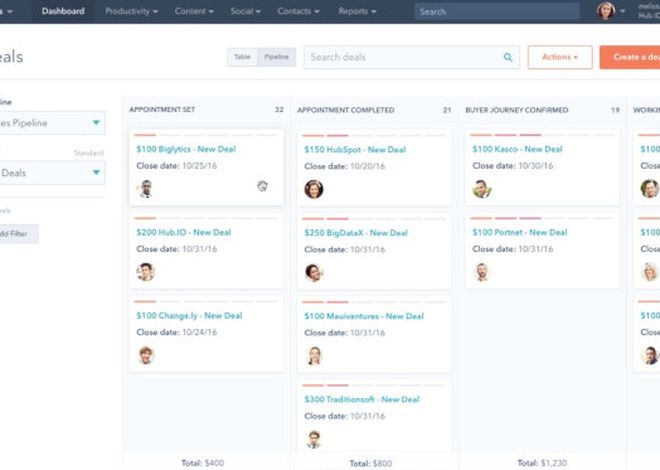The height and width of the screenshot is (470, 660).
Task: Click Close date 10/30/16 on Kasco card
Action: 512,166
